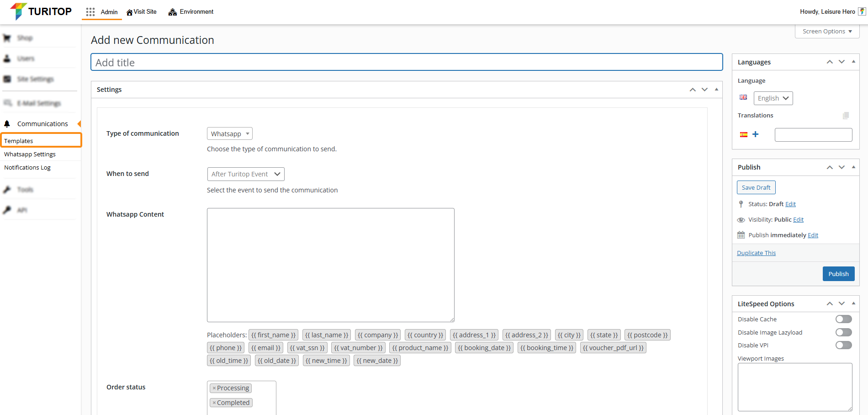Screen dimensions: 868x415
Task: Click the Add title input field
Action: (x=406, y=63)
